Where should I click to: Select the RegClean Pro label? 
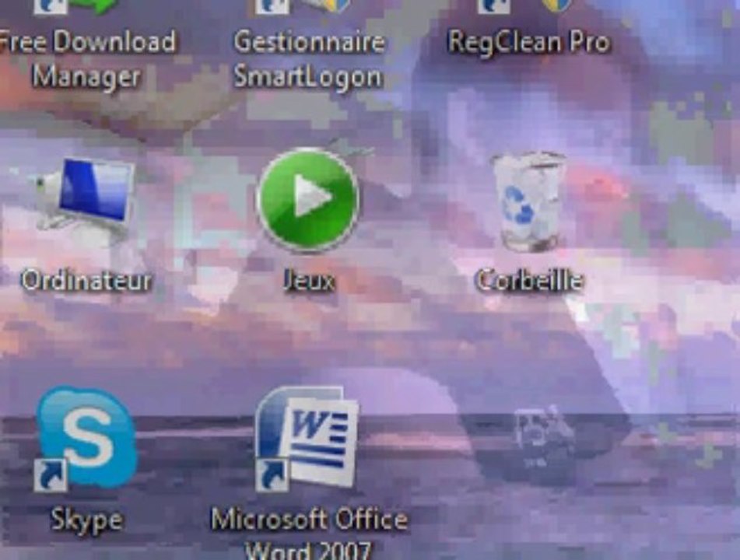point(529,43)
